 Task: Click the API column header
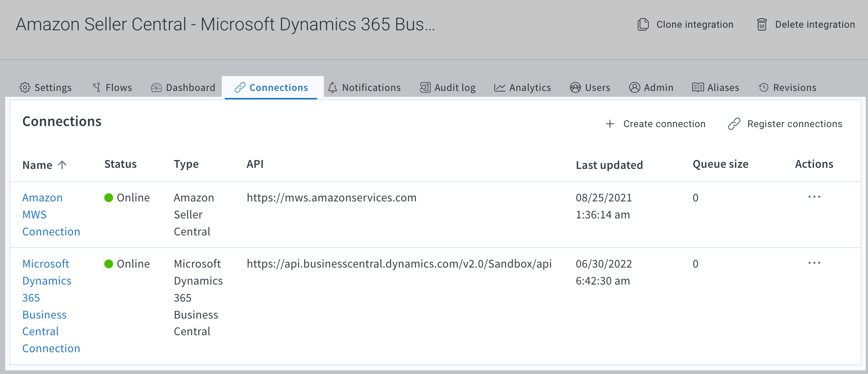pyautogui.click(x=255, y=164)
